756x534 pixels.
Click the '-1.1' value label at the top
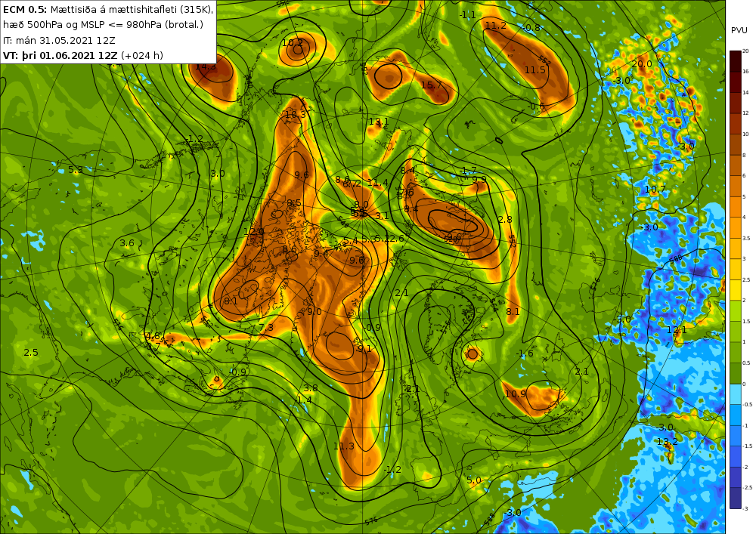point(466,15)
